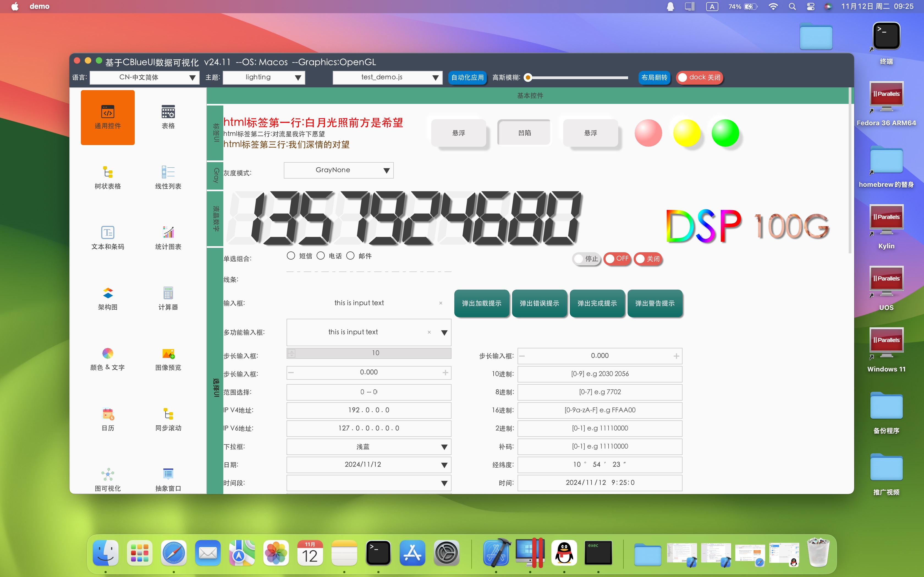
Task: Select the 短信 radio button
Action: pos(291,256)
